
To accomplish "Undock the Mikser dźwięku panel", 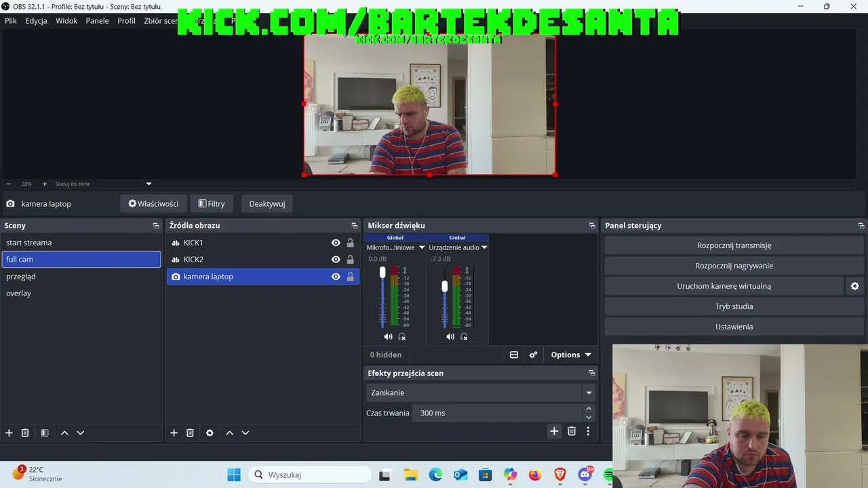I will click(x=592, y=226).
